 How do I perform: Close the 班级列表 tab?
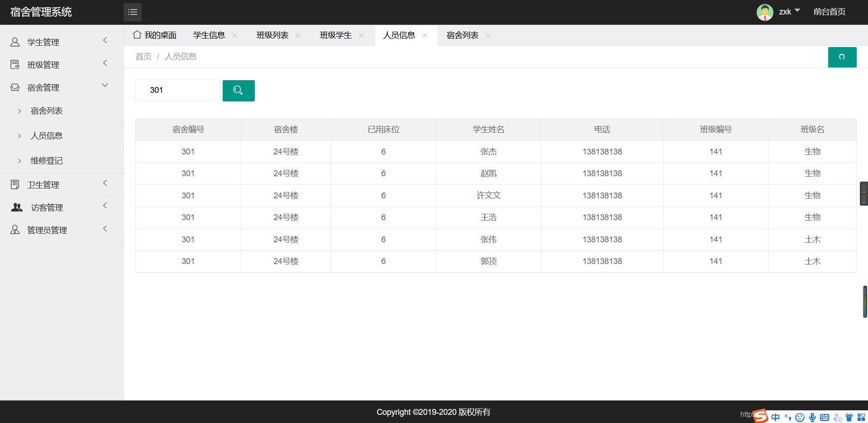pos(298,35)
